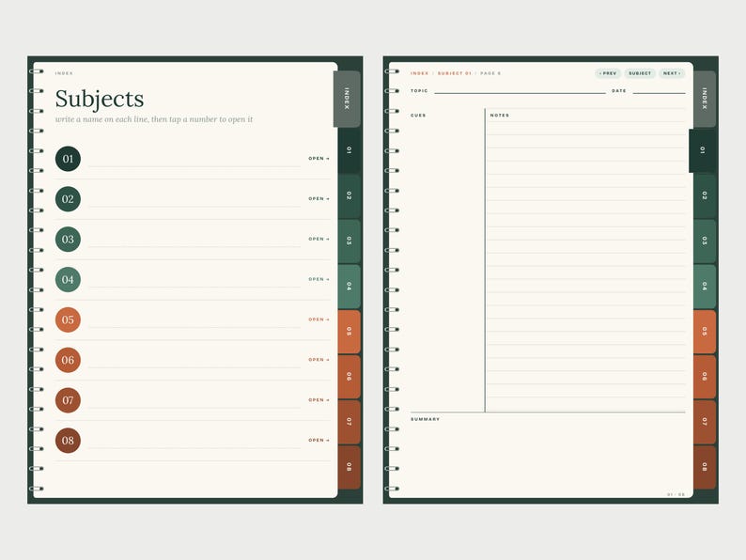Screen dimensions: 746x560
Task: Select side tab 06 on notes page
Action: pos(705,377)
